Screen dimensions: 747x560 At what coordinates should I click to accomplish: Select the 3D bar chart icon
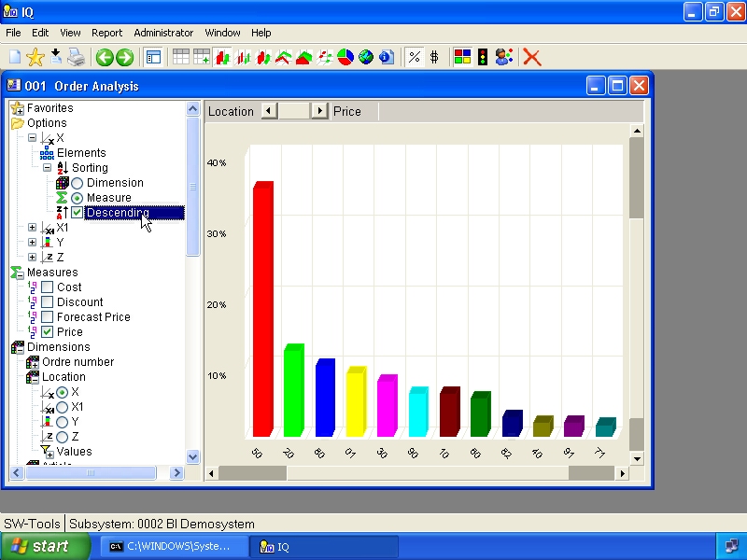click(222, 57)
